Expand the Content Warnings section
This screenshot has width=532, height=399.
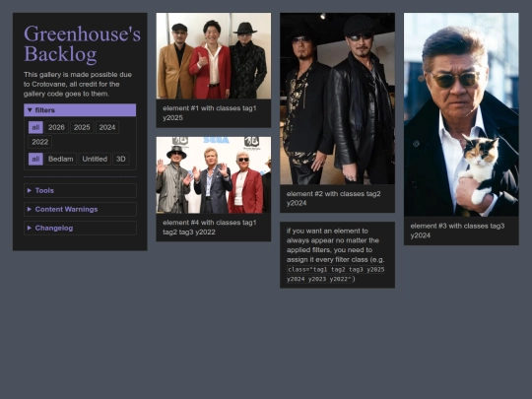pyautogui.click(x=80, y=209)
